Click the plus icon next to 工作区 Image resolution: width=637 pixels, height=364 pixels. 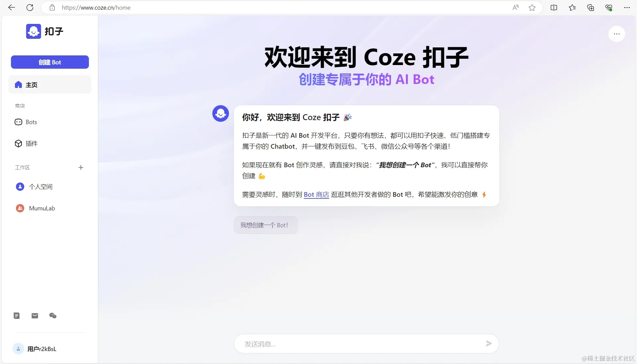point(81,168)
